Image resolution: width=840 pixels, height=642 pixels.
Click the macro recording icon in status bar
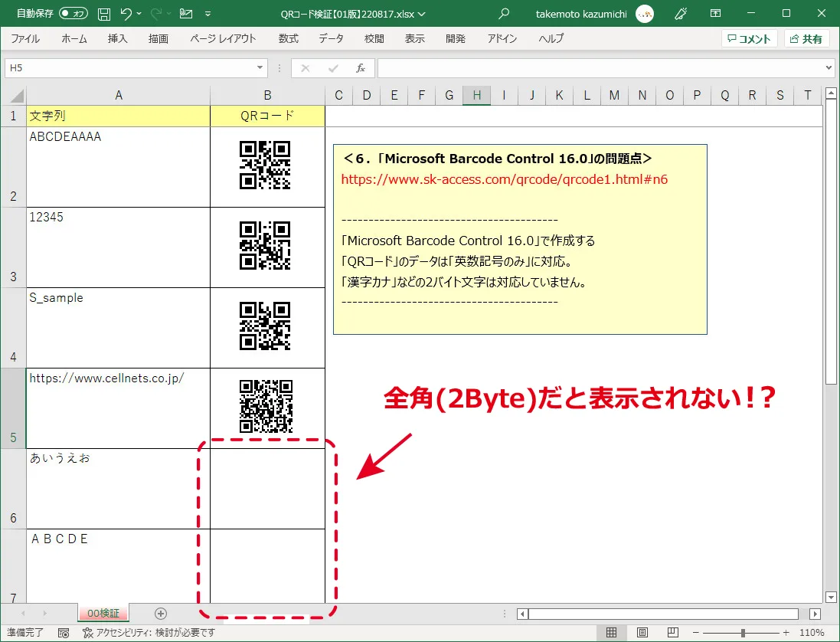pyautogui.click(x=64, y=633)
